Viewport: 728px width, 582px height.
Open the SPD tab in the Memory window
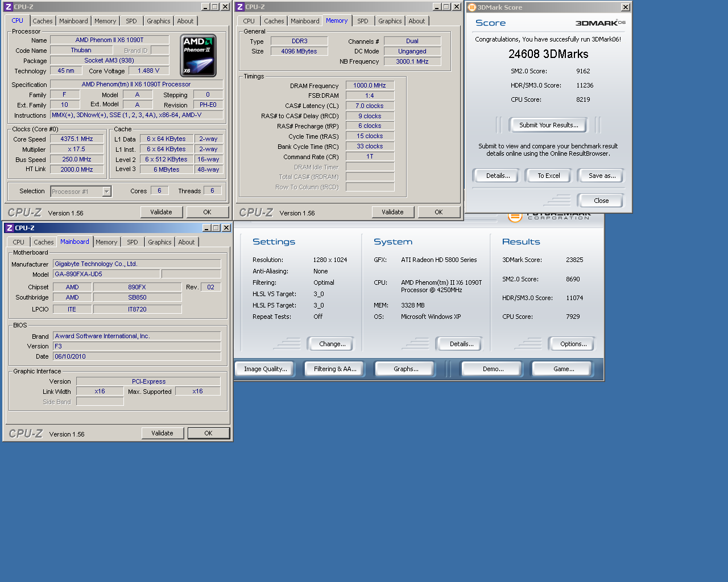[362, 21]
